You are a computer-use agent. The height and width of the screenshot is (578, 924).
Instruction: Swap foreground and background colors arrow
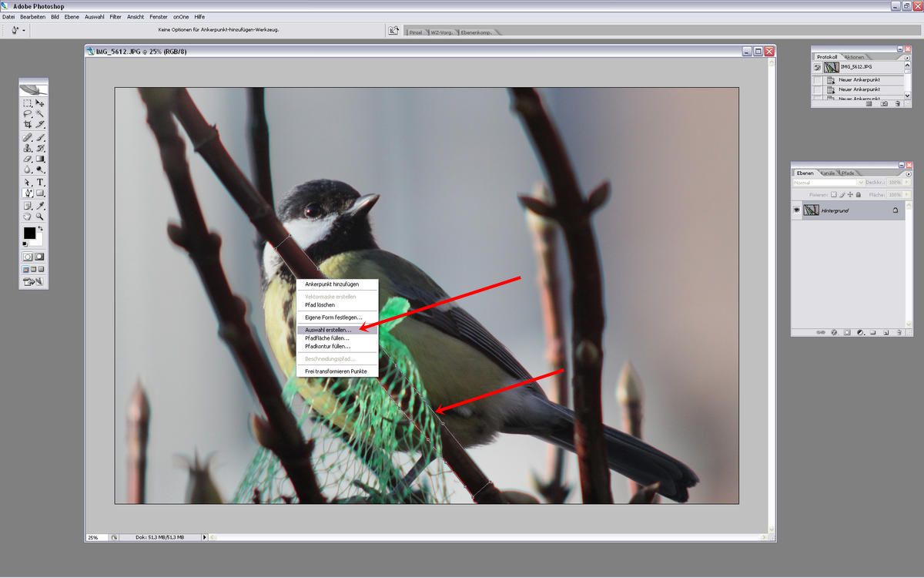click(x=41, y=227)
